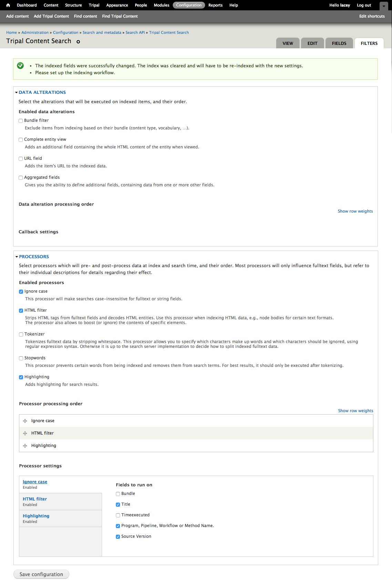Screen dimensions: 392x583
Task: Click the Log out link
Action: (364, 5)
